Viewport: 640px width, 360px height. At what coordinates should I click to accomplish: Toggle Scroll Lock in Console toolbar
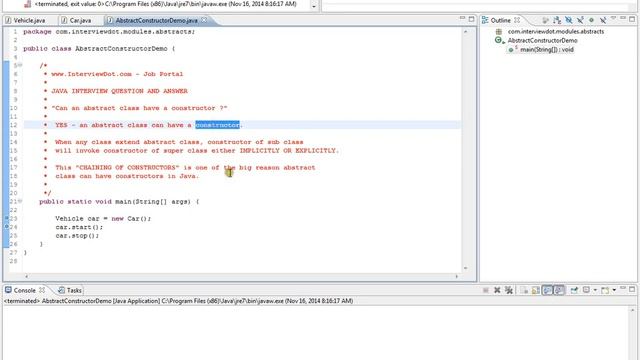tap(536, 290)
